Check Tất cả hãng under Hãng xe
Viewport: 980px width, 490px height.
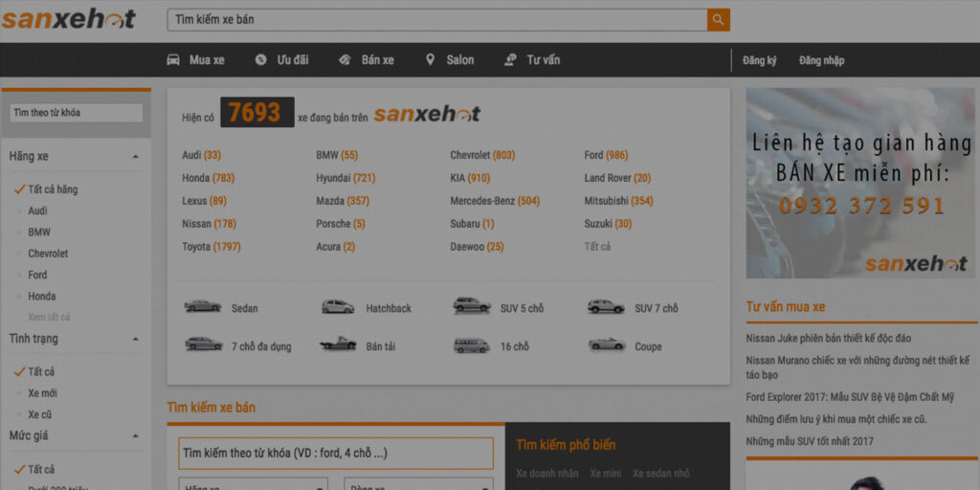tap(46, 189)
